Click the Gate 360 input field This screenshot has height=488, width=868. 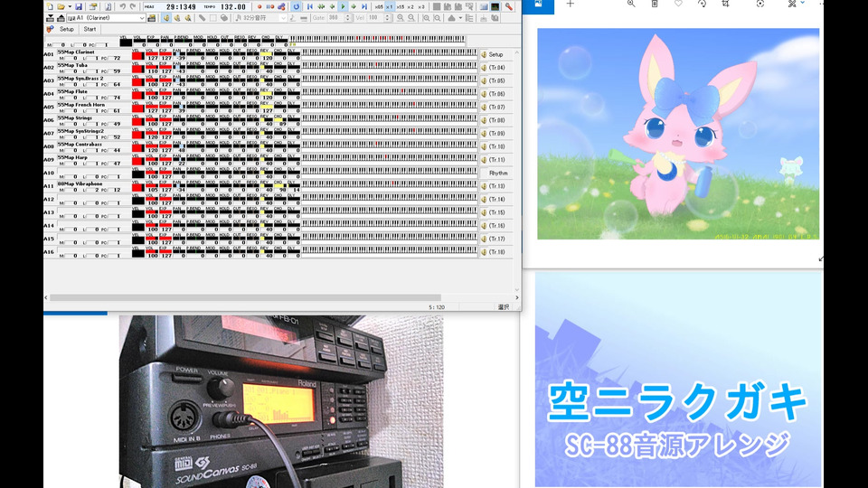[336, 18]
